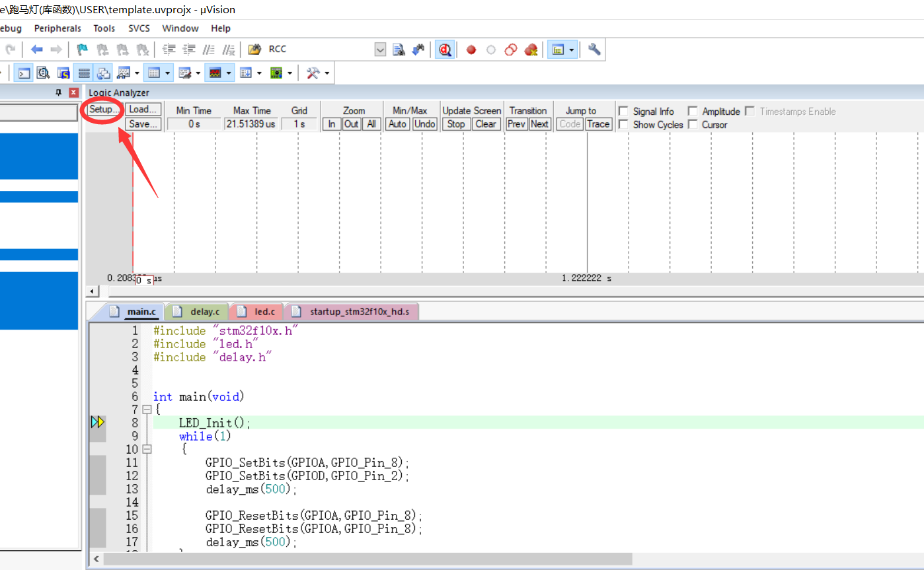Show the Disassembly window icon

(44, 73)
